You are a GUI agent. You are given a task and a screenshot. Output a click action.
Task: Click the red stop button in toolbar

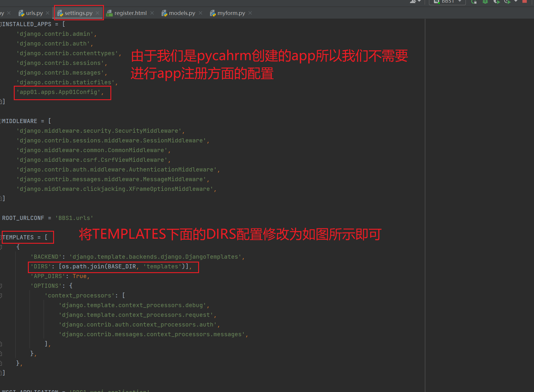525,1
